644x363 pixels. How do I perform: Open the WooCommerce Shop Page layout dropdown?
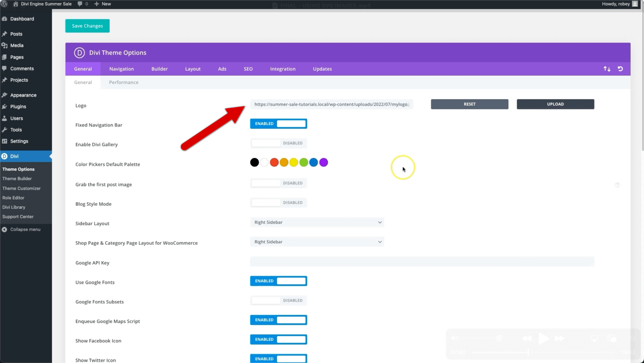[x=317, y=242]
